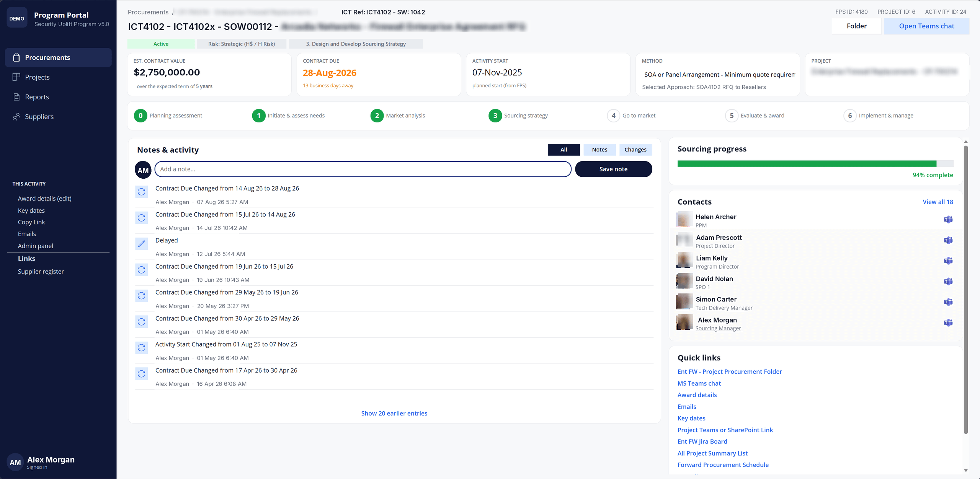Click the right panel vertical scrollbar
This screenshot has height=479, width=980.
(966, 290)
